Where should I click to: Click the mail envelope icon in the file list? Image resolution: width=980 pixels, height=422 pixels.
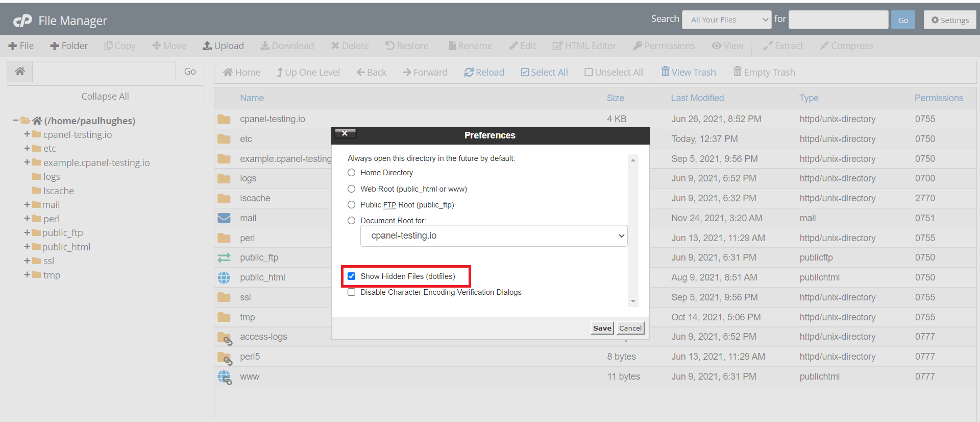pos(224,218)
